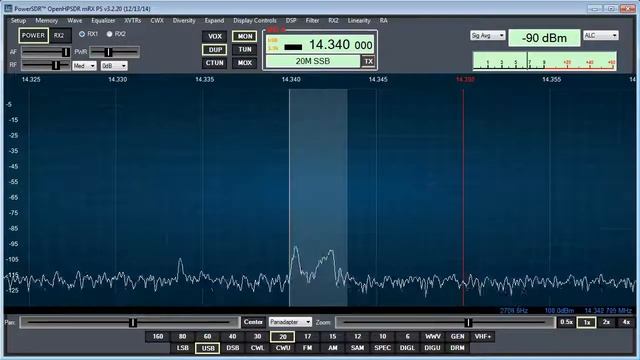The width and height of the screenshot is (640, 360).
Task: Select the RX2 radio button
Action: [109, 34]
